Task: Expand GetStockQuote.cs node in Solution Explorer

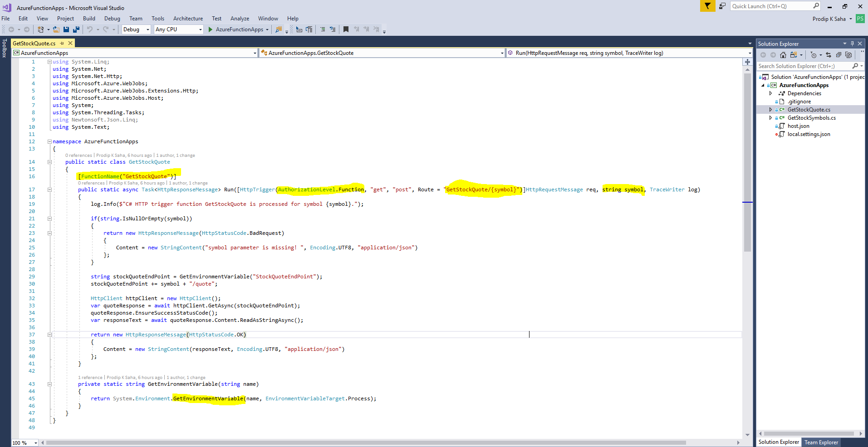Action: click(770, 110)
